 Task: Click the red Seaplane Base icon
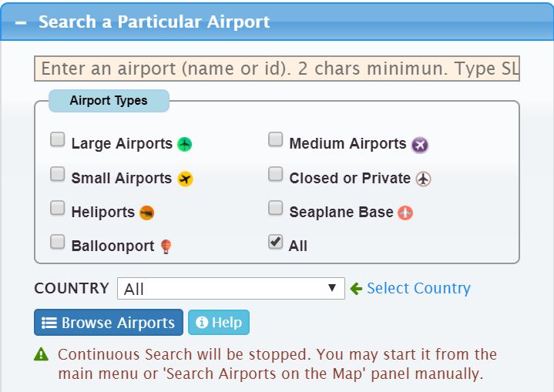coord(405,213)
